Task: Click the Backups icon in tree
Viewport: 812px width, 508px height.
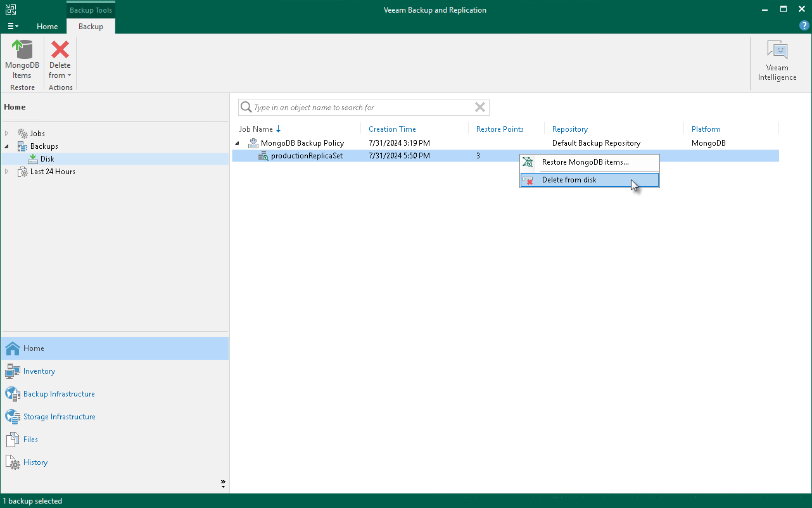Action: 23,146
